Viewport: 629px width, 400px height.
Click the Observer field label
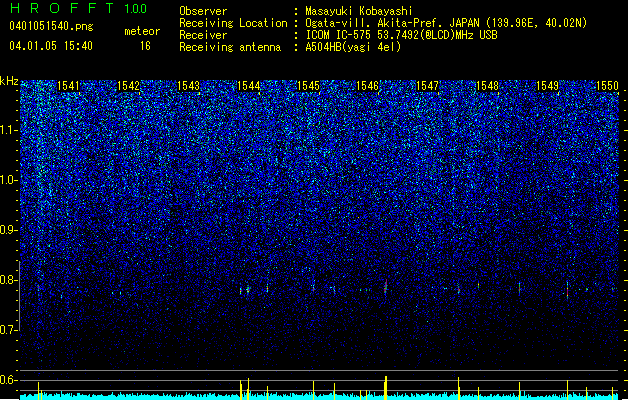coord(203,11)
